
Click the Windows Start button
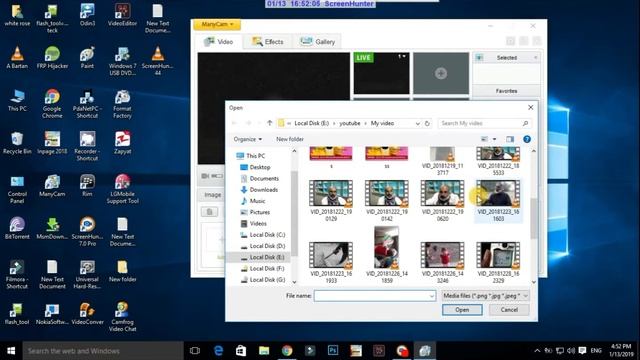tap(11, 351)
